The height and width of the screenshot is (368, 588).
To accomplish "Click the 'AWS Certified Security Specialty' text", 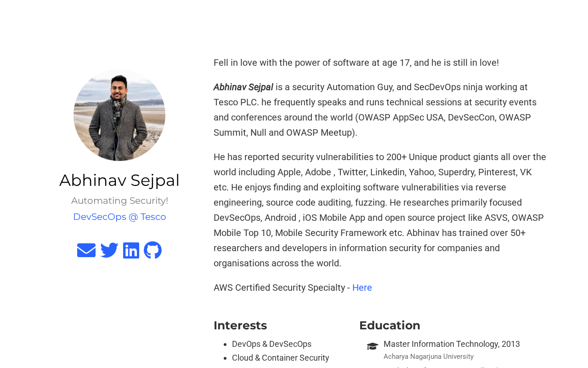I will [x=279, y=287].
